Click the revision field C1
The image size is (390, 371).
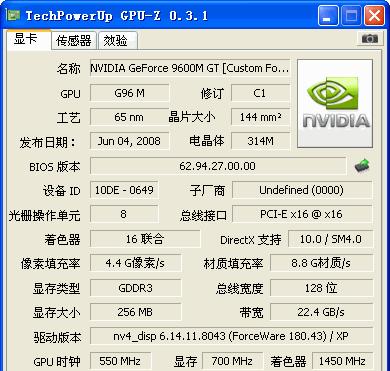coord(260,93)
